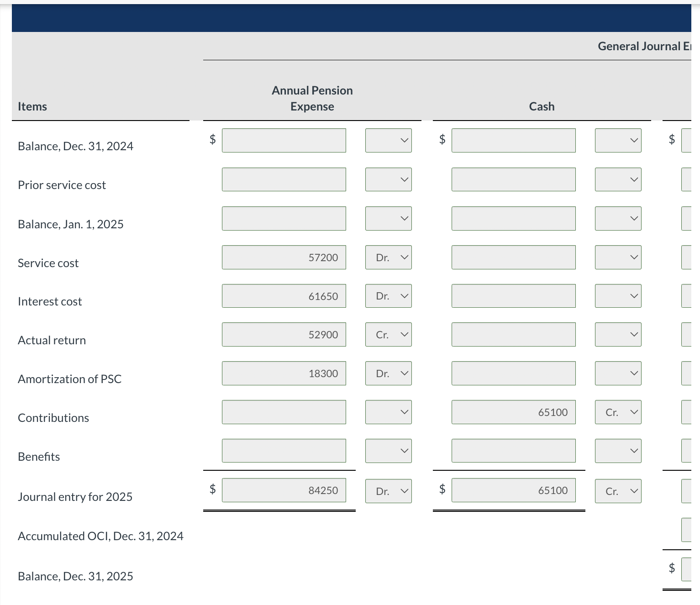Viewport: 700px width, 605px height.
Task: Select Contributions cash field showing 65100
Action: [514, 412]
